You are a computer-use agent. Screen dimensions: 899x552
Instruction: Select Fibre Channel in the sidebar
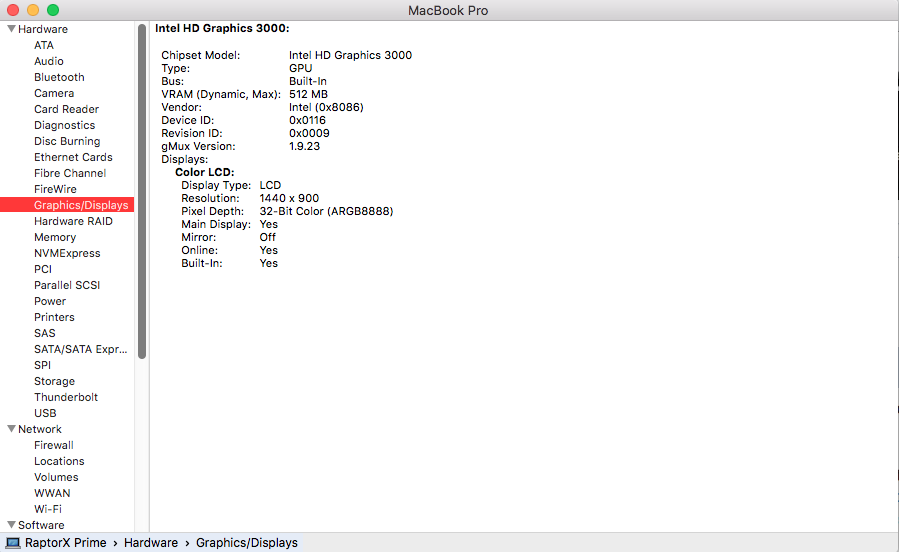[70, 173]
